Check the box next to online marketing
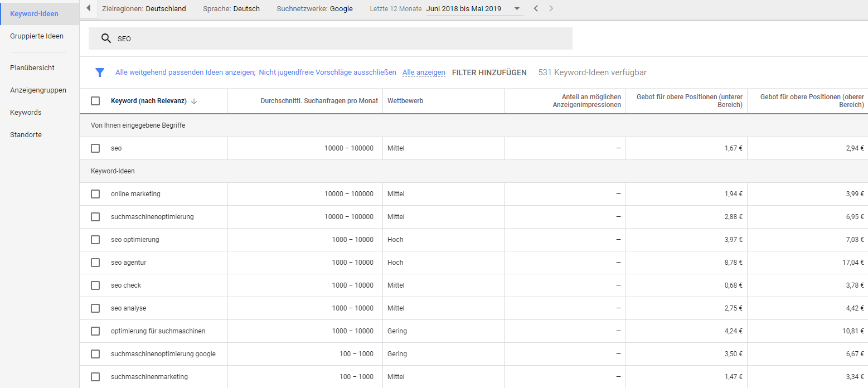This screenshot has width=868, height=388. 95,194
